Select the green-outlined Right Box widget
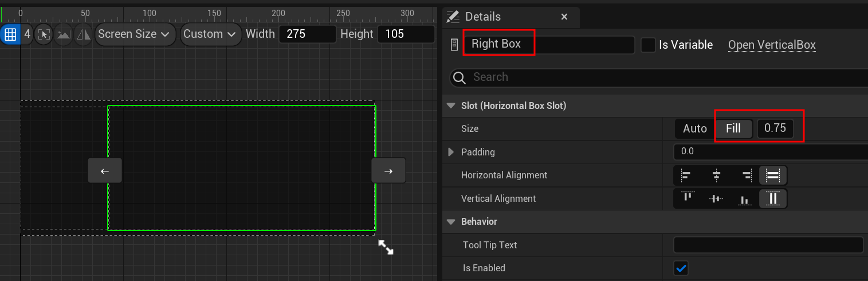Viewport: 868px width, 281px height. click(x=241, y=167)
